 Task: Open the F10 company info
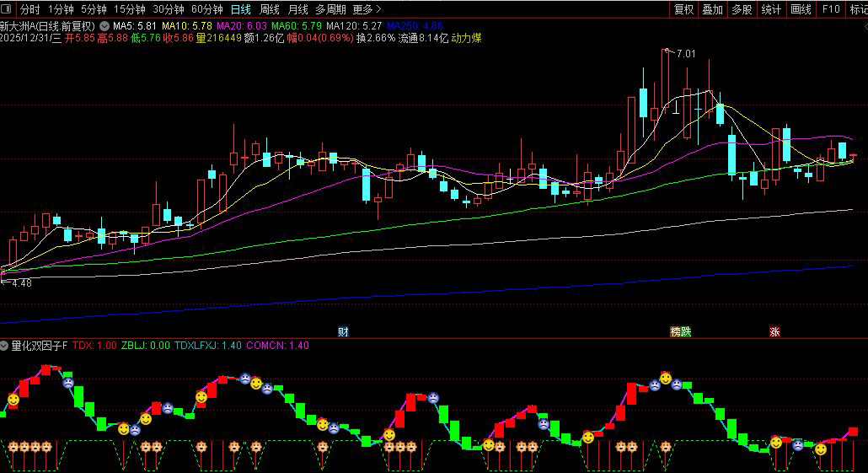831,9
